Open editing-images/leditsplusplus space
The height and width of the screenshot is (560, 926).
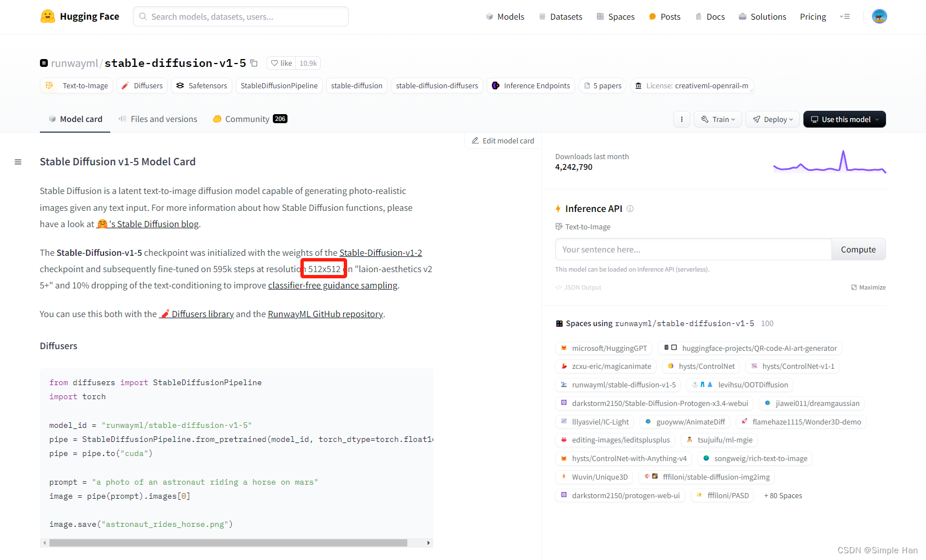pyautogui.click(x=615, y=440)
